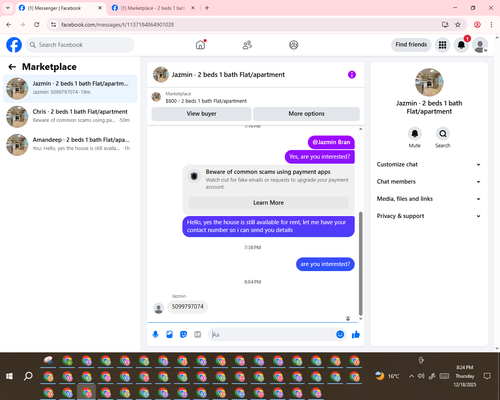Screen dimensions: 500x400
Task: Open the Chrome profile icon
Action: click(477, 24)
